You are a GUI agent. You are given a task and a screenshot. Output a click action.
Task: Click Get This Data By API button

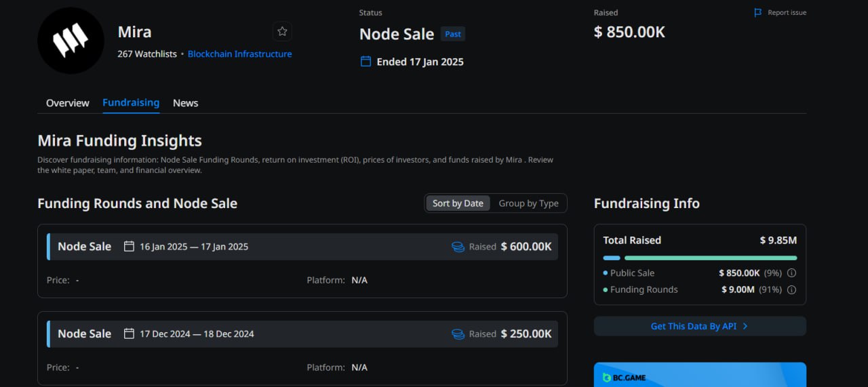tap(700, 326)
